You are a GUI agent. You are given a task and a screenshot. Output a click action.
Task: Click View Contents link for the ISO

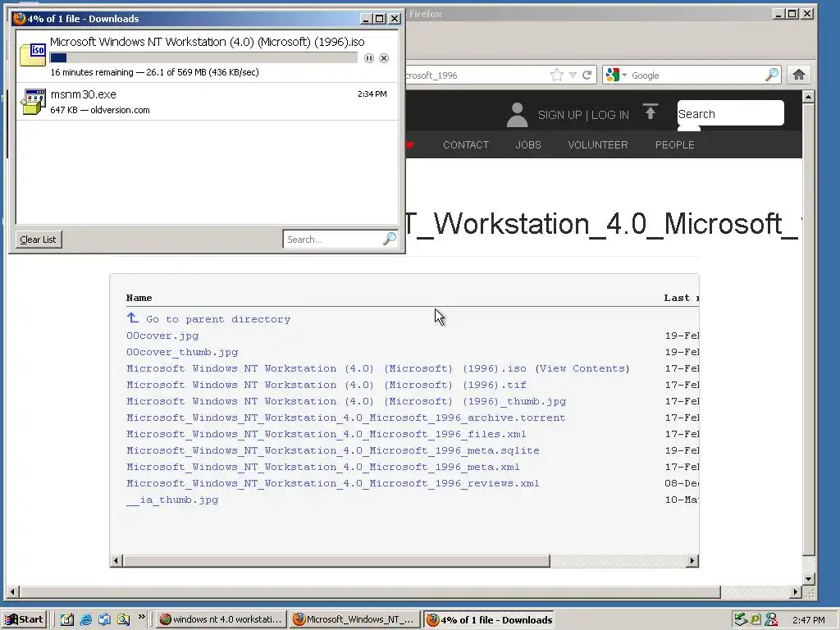[582, 368]
